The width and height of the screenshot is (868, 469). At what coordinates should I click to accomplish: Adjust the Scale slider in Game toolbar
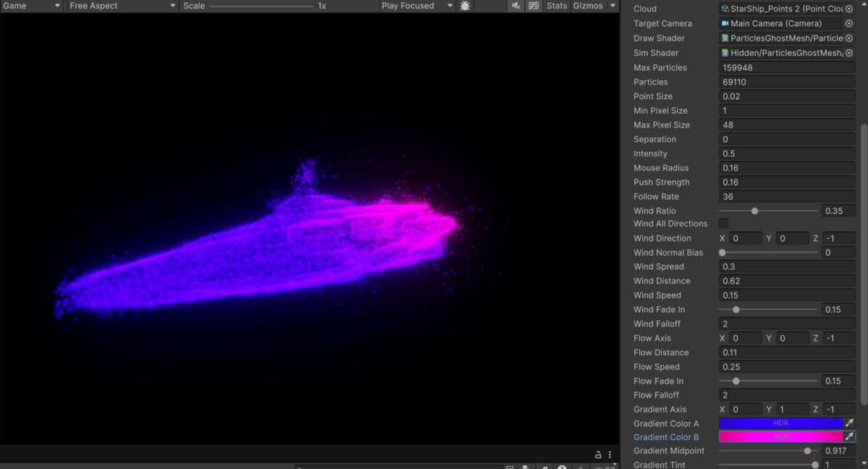(x=260, y=6)
